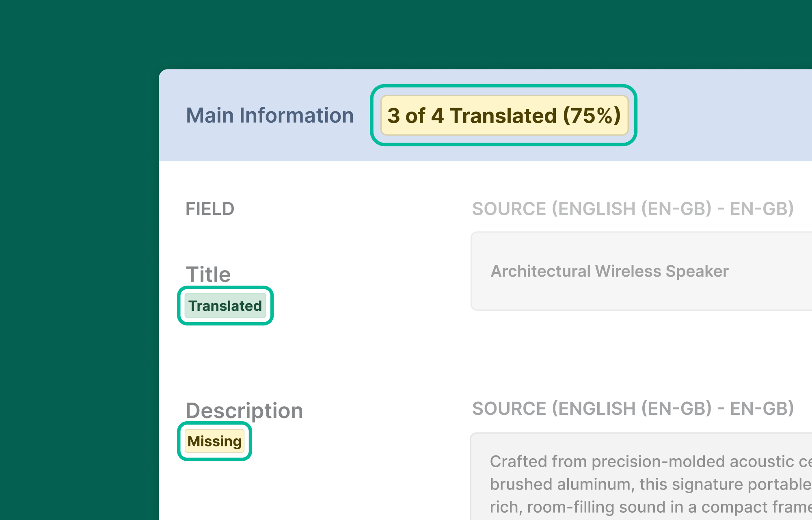This screenshot has height=520, width=812.
Task: Click the 'Missing' status badge under Description
Action: click(214, 441)
